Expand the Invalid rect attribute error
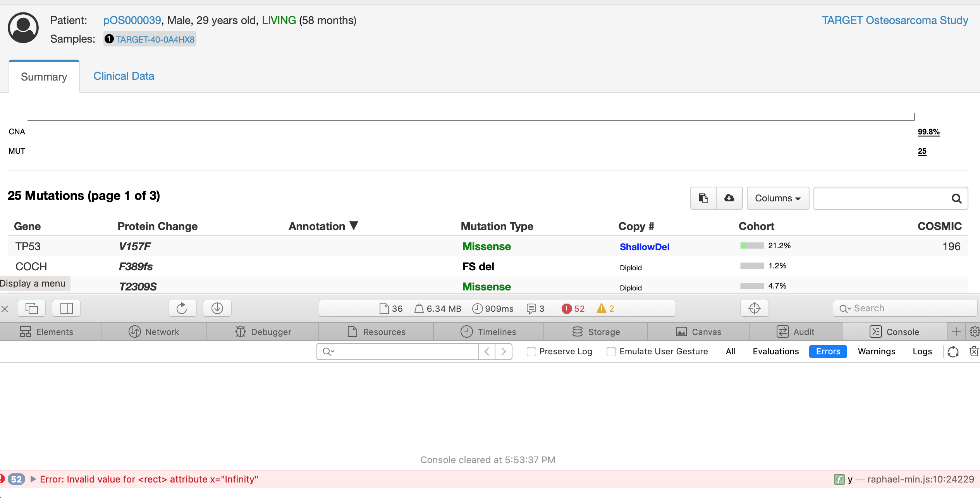This screenshot has height=498, width=980. pyautogui.click(x=33, y=479)
